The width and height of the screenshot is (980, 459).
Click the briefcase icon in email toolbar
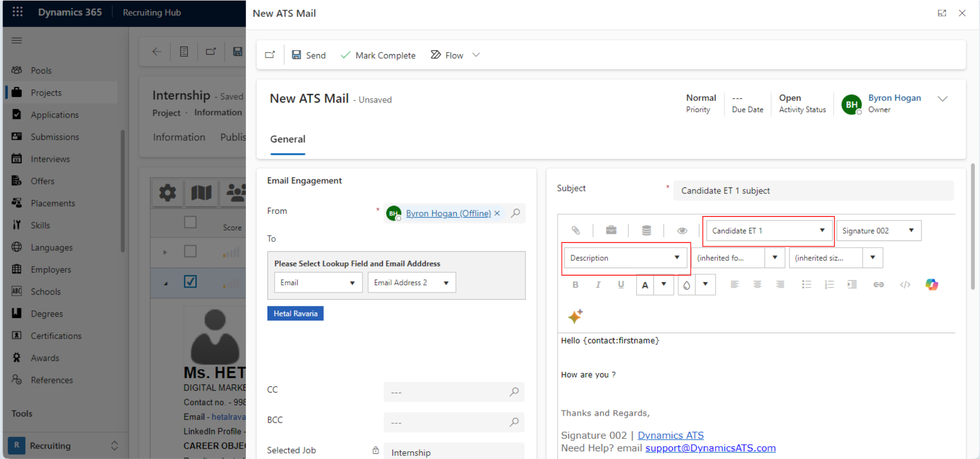(x=611, y=230)
